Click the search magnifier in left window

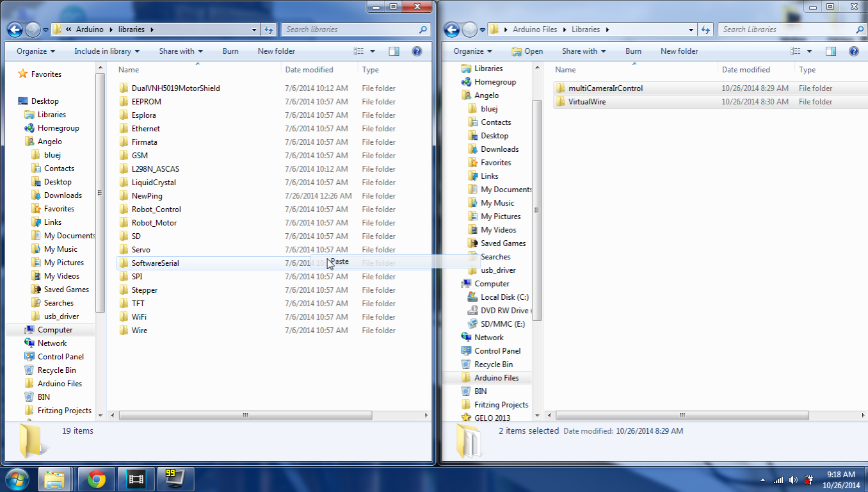click(422, 29)
